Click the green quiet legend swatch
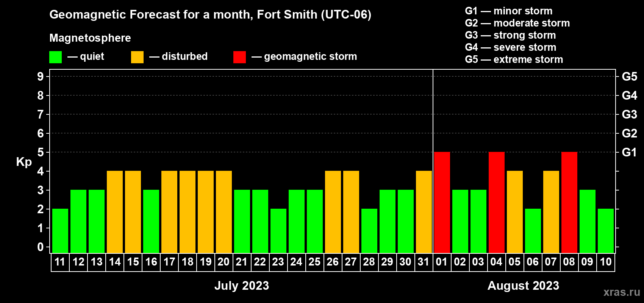The width and height of the screenshot is (644, 303). (55, 57)
